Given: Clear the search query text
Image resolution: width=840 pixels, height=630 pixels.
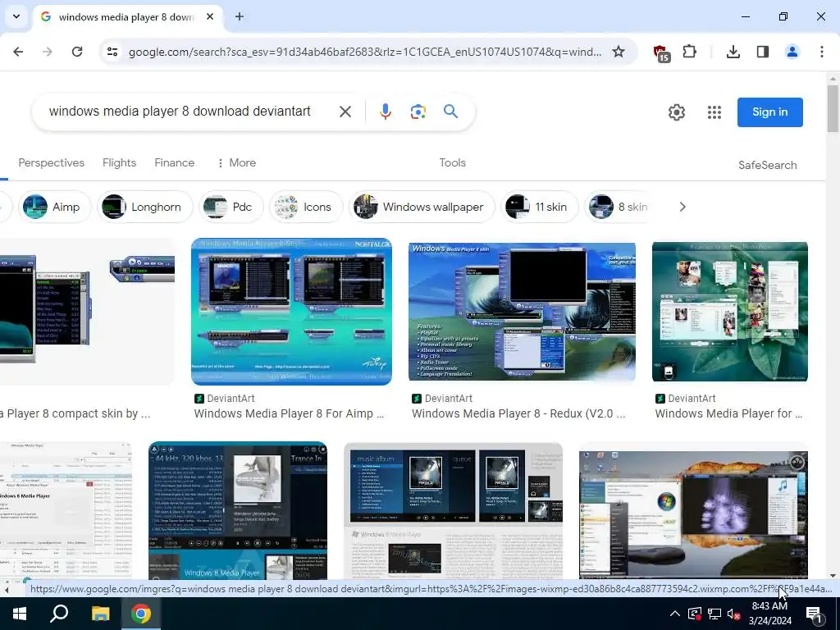Looking at the screenshot, I should coord(345,112).
